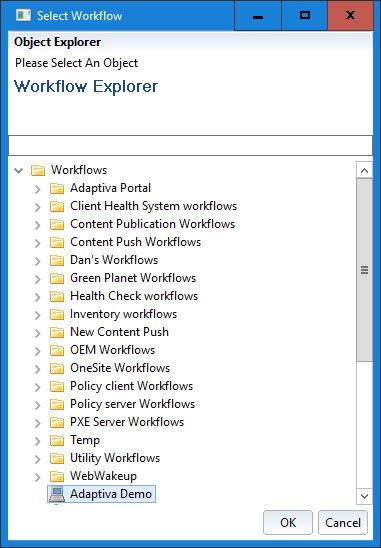This screenshot has height=548, width=381.
Task: Expand the Policy server Workflows node
Action: point(38,405)
